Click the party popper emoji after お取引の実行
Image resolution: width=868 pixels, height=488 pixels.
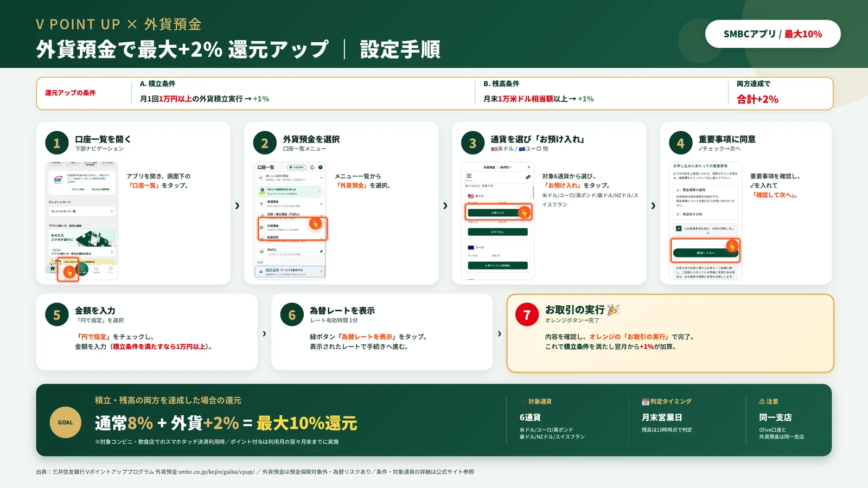click(x=613, y=310)
